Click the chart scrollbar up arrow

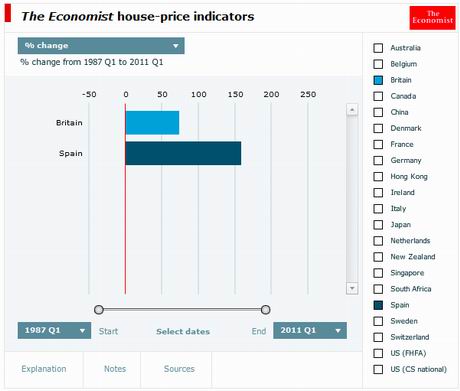coord(352,110)
